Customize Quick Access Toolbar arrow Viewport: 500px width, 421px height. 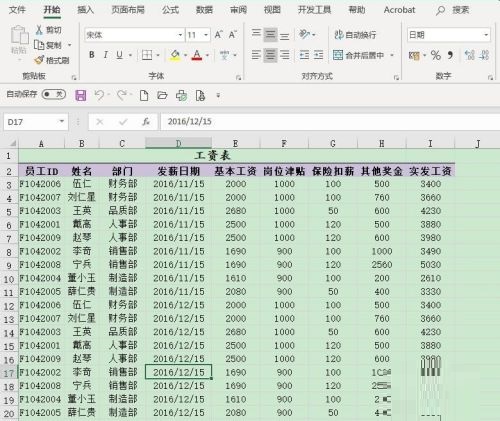(x=218, y=96)
